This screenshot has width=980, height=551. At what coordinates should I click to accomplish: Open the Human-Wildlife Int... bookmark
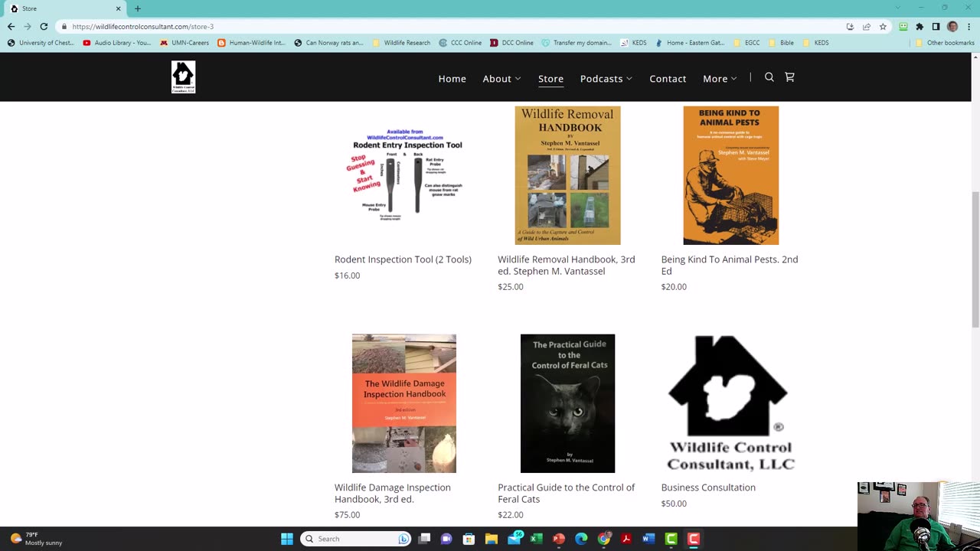pyautogui.click(x=251, y=43)
